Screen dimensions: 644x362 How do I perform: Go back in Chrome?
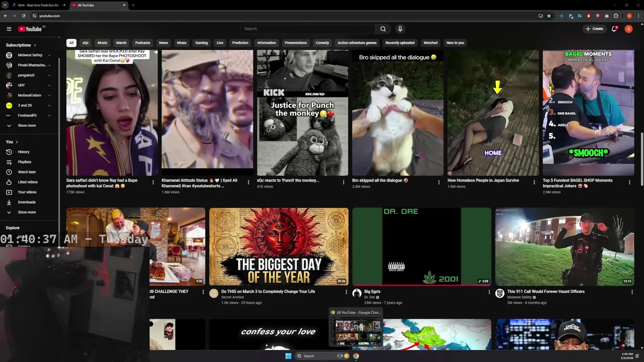6,16
